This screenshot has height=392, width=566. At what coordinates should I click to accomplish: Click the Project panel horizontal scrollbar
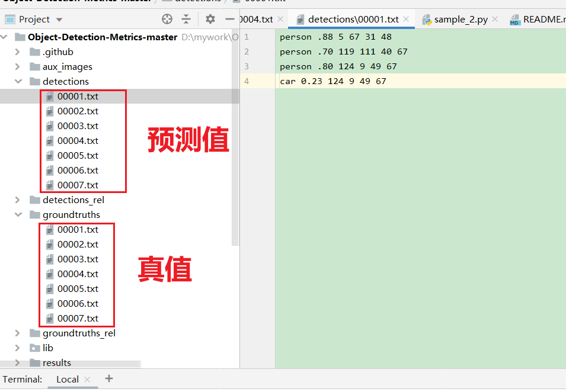click(x=71, y=364)
